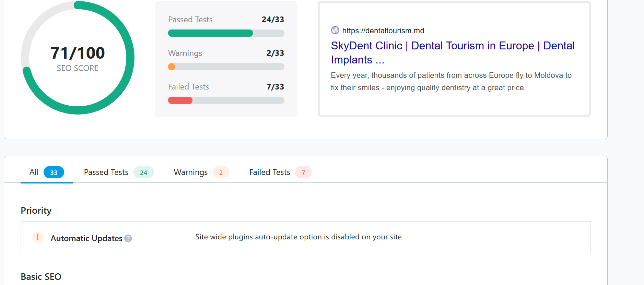The height and width of the screenshot is (285, 644).
Task: Click the green Passed Tests progress bar
Action: [210, 33]
